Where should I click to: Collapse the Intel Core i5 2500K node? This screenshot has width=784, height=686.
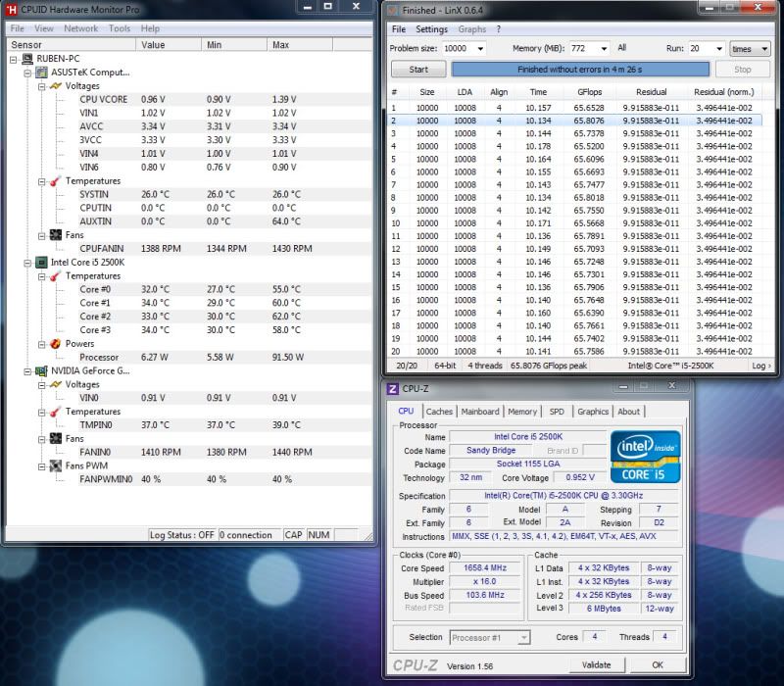(x=27, y=263)
